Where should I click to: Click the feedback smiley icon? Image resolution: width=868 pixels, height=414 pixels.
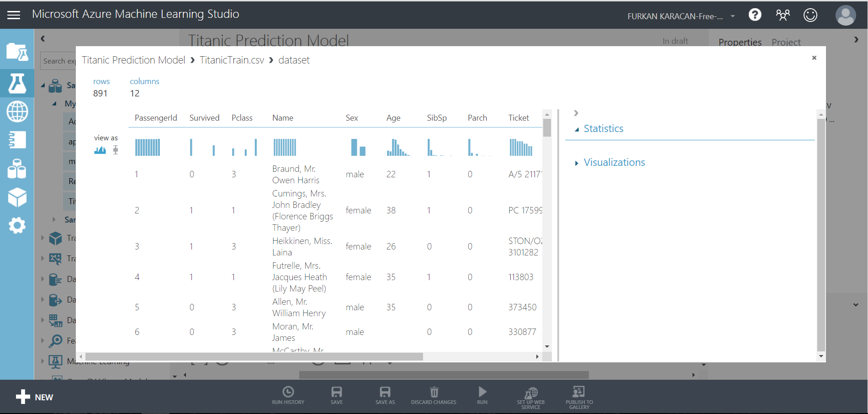pyautogui.click(x=810, y=15)
